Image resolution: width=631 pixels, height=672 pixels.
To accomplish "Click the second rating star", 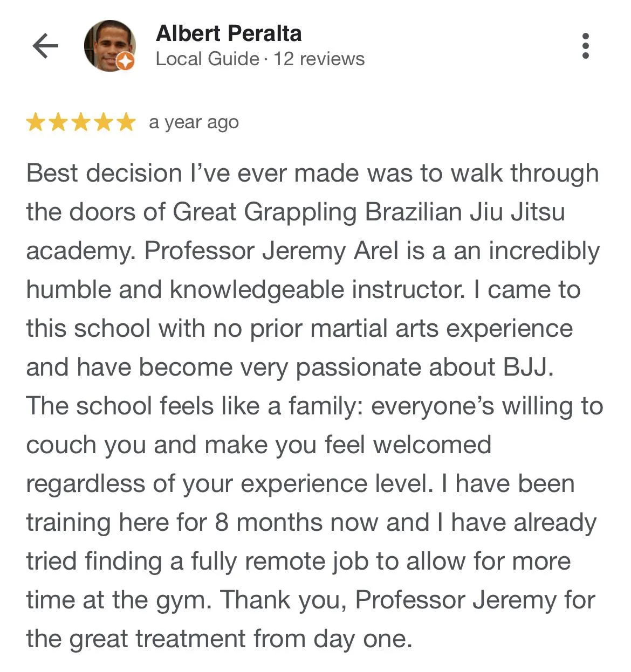I will point(58,122).
